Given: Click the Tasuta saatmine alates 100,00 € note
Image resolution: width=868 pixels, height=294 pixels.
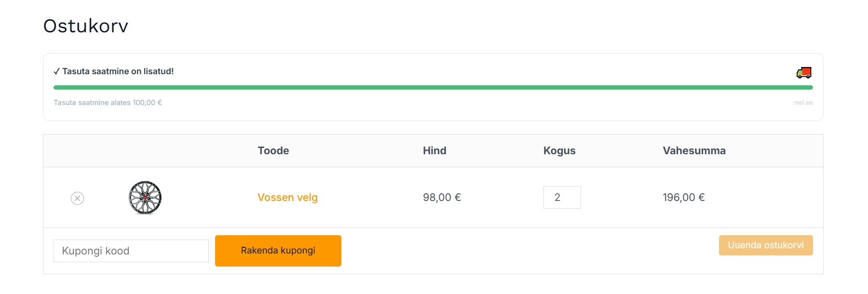Looking at the screenshot, I should [108, 103].
